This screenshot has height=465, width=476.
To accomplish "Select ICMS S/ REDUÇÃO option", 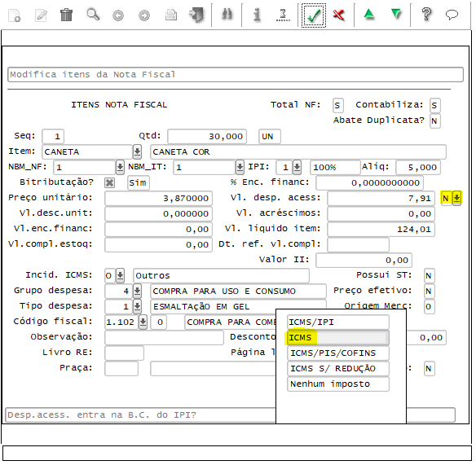I will [x=338, y=369].
